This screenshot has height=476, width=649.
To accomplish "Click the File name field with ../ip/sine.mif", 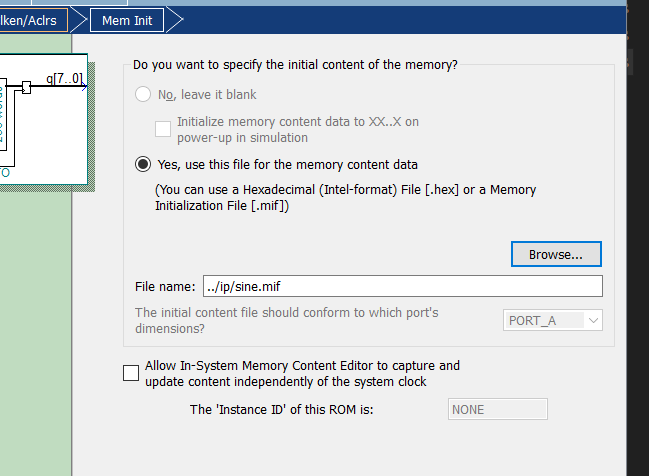I will click(402, 286).
